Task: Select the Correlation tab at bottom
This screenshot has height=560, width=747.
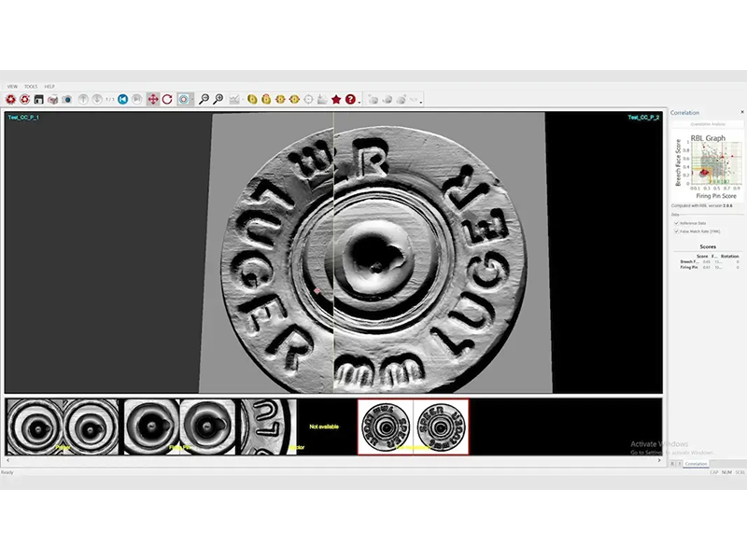Action: [x=696, y=464]
